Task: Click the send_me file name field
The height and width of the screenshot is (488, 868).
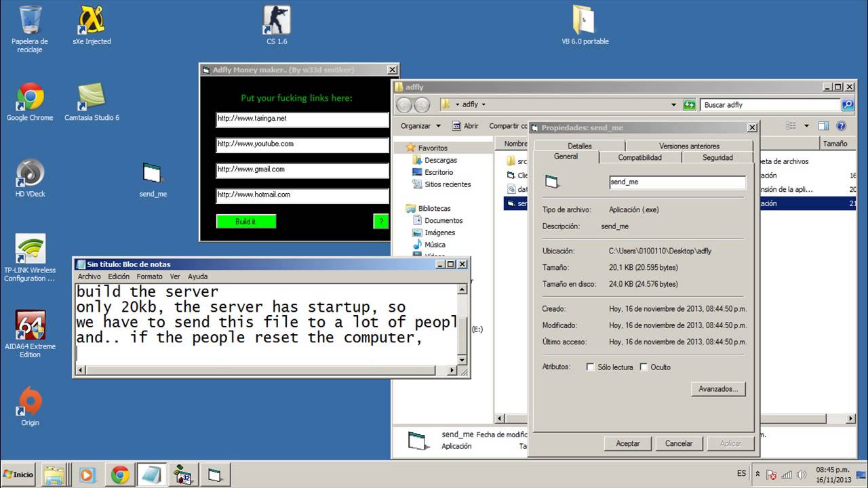Action: click(x=677, y=182)
